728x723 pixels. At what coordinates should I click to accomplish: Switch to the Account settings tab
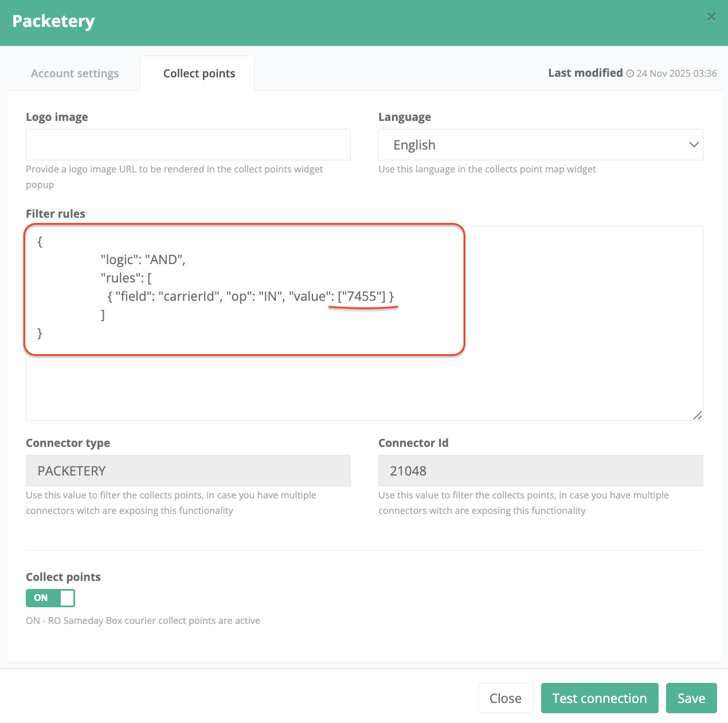pos(75,73)
